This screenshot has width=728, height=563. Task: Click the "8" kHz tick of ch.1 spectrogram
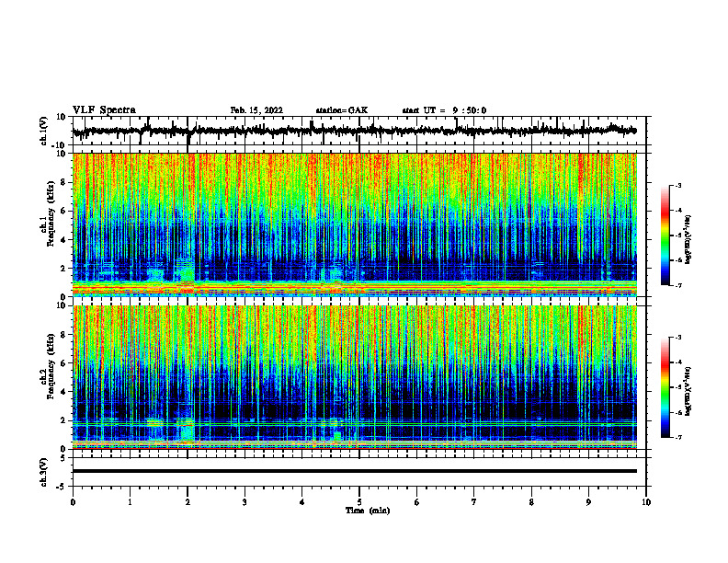(x=63, y=182)
